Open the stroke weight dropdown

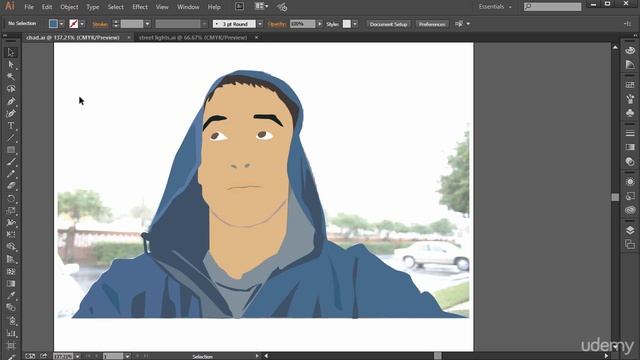[x=147, y=24]
